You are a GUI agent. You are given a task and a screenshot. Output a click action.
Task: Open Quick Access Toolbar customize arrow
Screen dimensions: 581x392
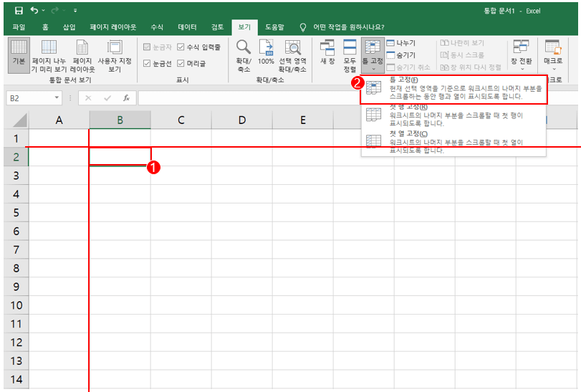pos(75,11)
